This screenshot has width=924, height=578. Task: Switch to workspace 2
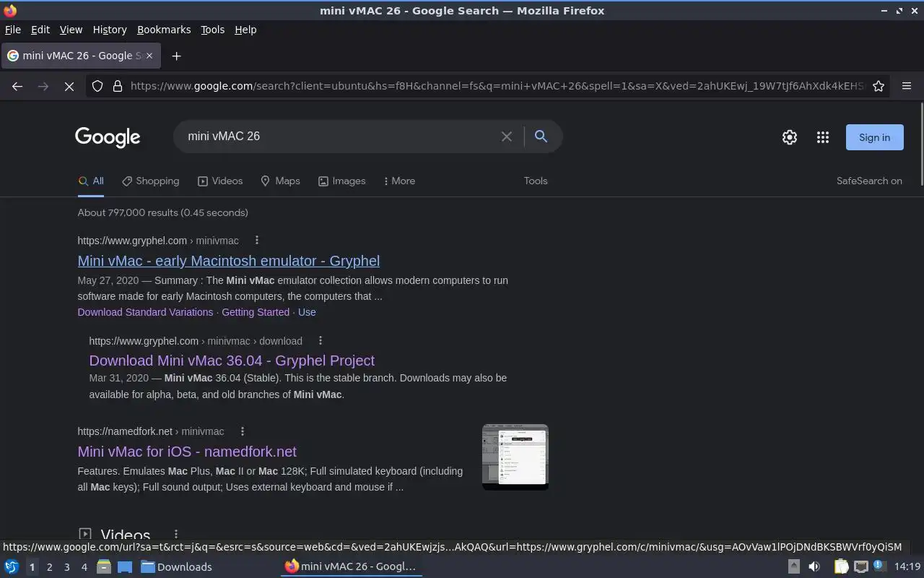(x=49, y=567)
